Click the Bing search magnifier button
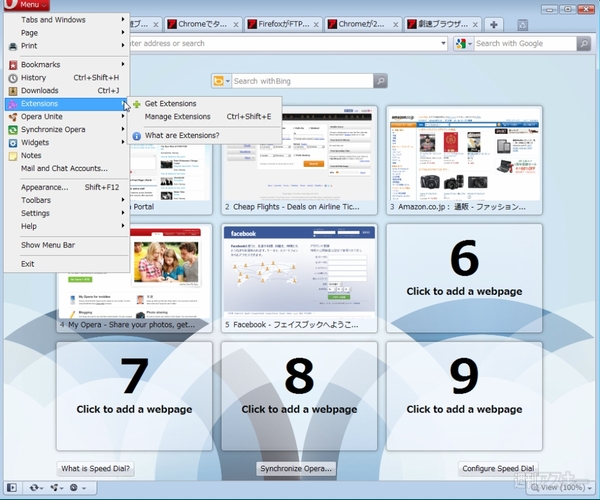This screenshot has height=500, width=600. point(380,81)
